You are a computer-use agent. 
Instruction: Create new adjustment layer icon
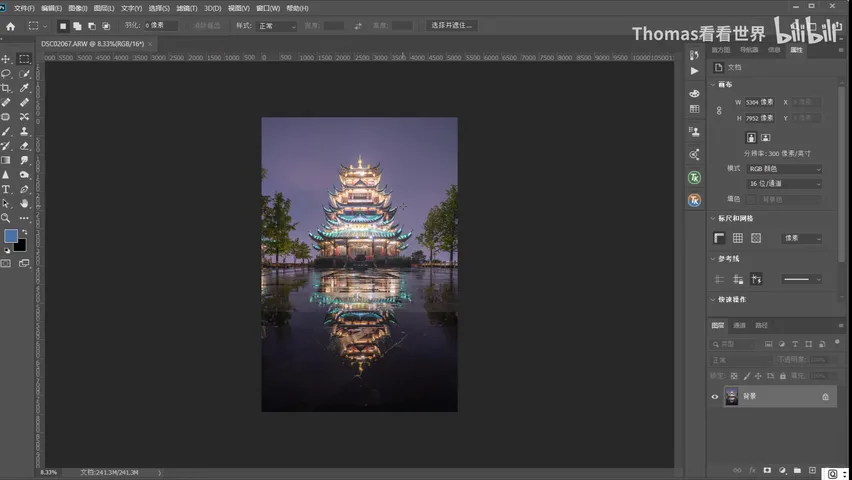782,470
